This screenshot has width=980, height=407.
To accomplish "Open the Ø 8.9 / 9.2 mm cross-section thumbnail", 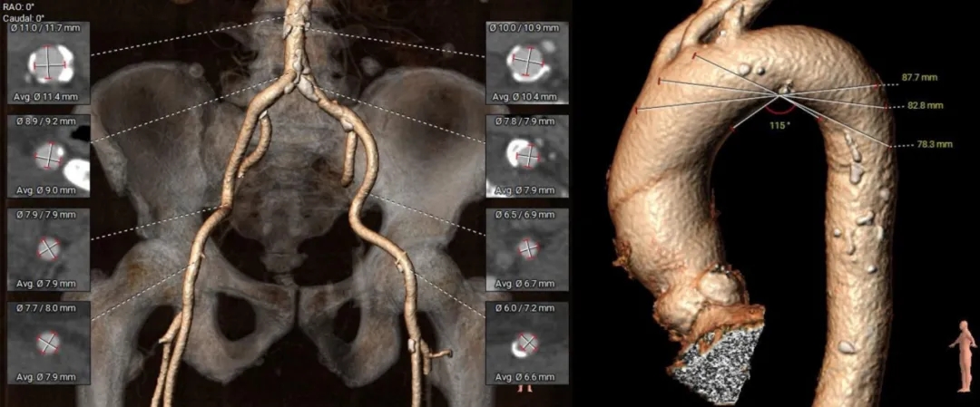I will point(49,156).
